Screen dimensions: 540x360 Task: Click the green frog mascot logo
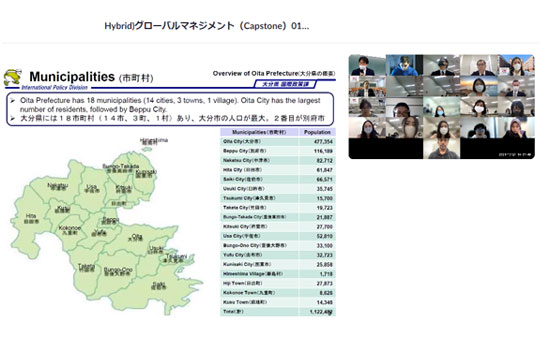tap(13, 77)
